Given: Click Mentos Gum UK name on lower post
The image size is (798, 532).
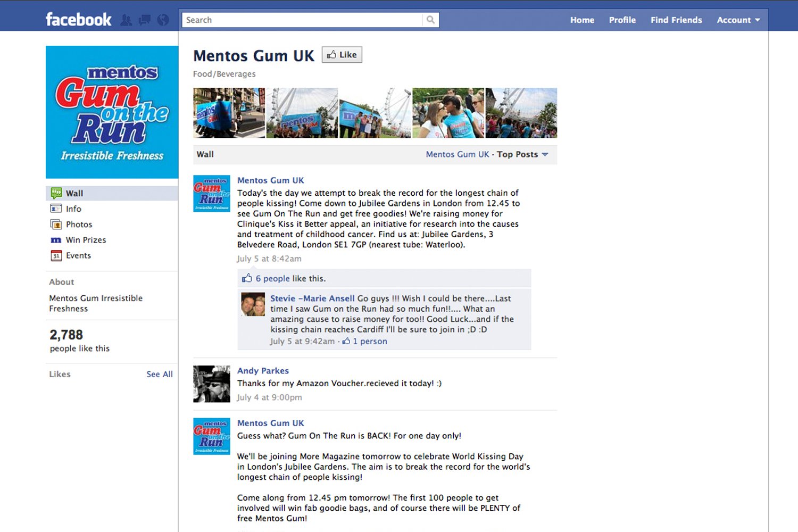Looking at the screenshot, I should tap(271, 423).
